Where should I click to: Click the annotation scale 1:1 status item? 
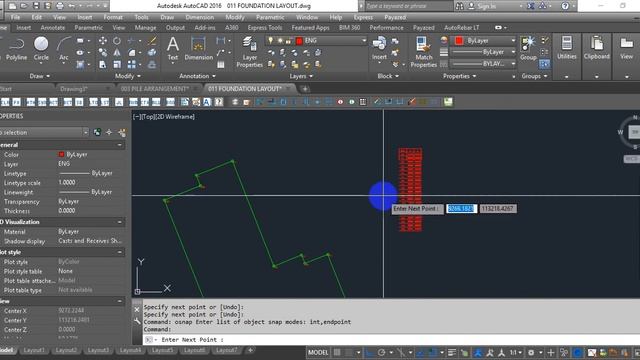coord(515,352)
